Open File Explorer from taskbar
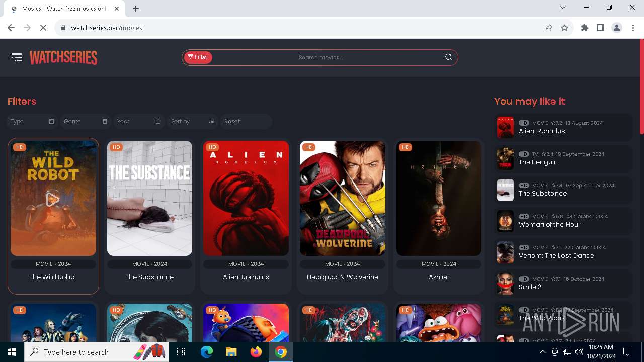 pos(231,352)
